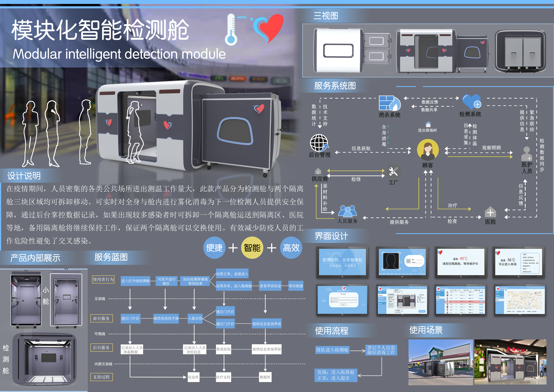The height and width of the screenshot is (392, 554).
Task: Click the yellow 智能 circle
Action: (252, 248)
